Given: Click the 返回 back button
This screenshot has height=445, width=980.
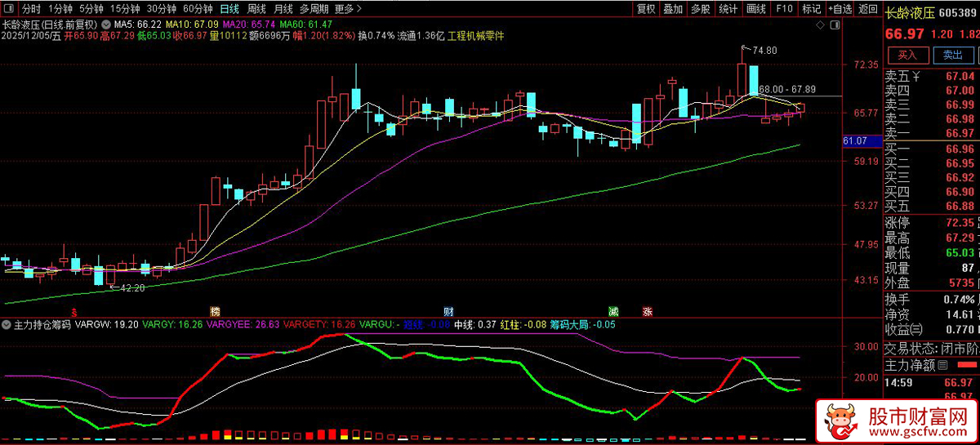Looking at the screenshot, I should pos(867,9).
